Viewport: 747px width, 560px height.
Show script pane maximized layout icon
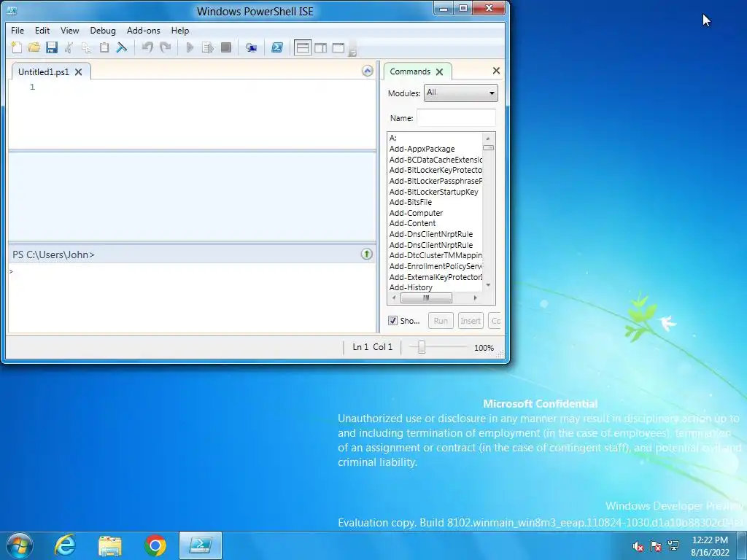tap(338, 47)
